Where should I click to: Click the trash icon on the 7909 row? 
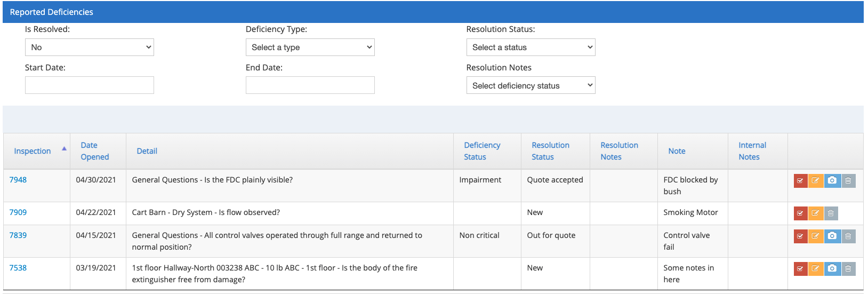(831, 213)
